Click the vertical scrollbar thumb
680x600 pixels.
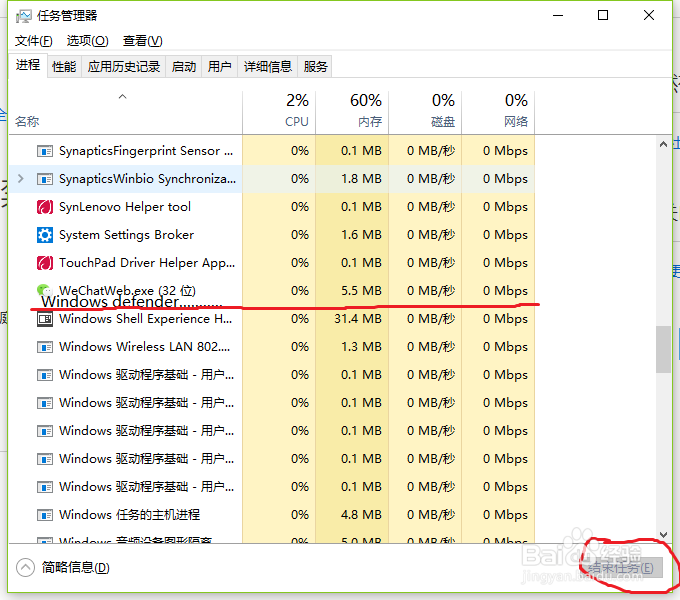tap(663, 349)
